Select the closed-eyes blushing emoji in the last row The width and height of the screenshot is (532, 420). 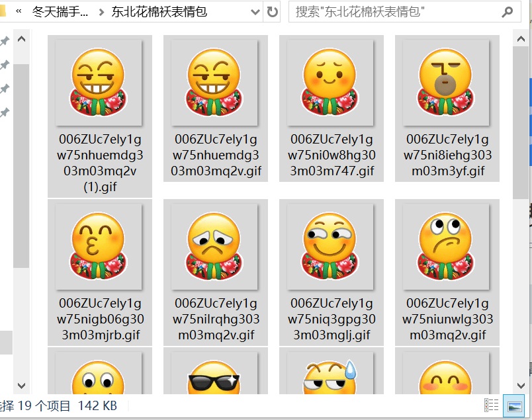point(446,373)
